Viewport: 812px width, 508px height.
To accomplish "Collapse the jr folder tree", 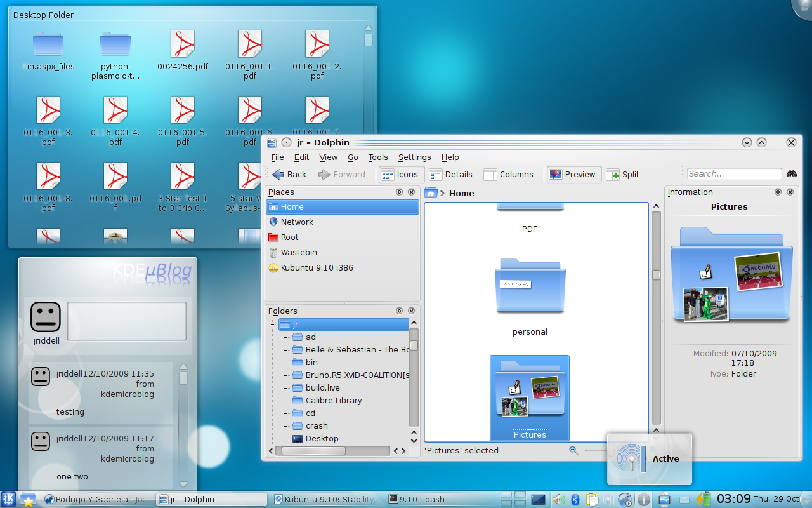I will pos(273,324).
